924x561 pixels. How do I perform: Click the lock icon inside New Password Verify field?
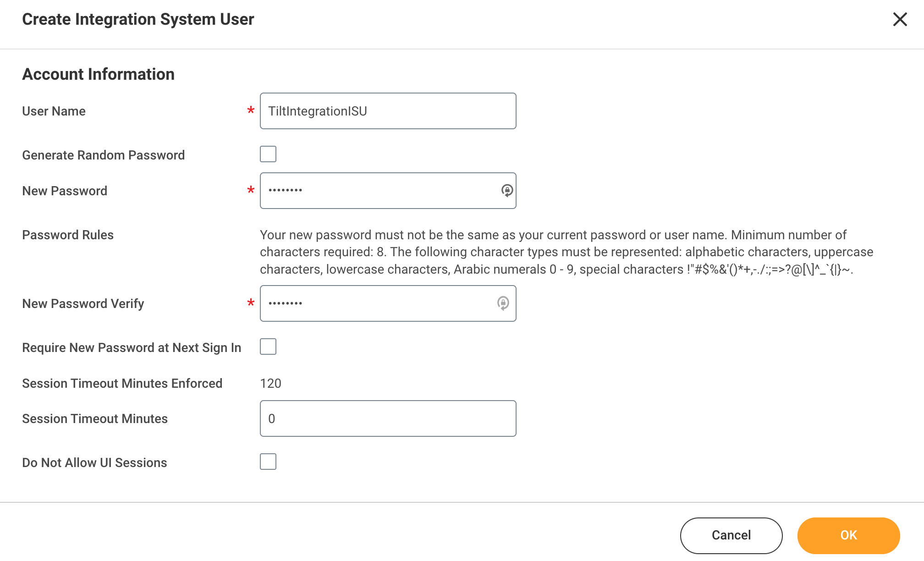pos(503,303)
